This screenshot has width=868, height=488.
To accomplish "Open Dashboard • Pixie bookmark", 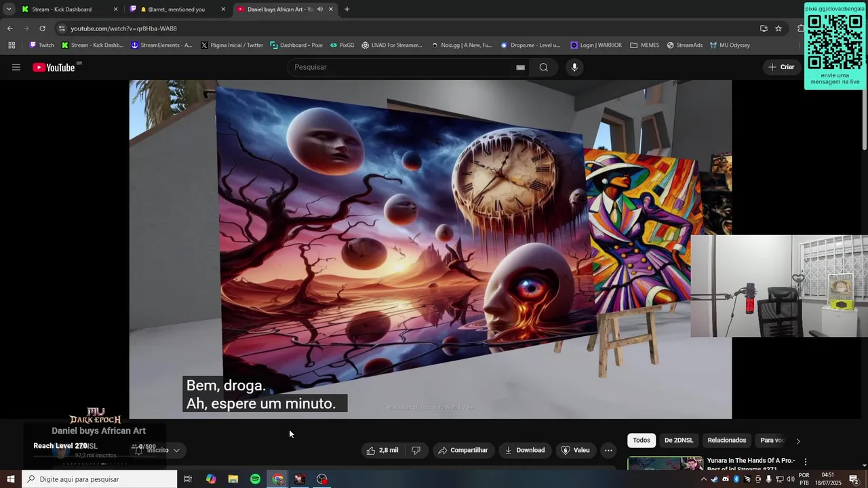I will [x=296, y=45].
